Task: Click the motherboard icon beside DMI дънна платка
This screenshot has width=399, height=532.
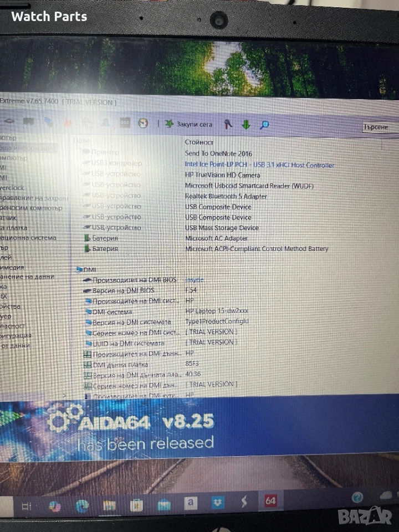Action: (x=88, y=365)
